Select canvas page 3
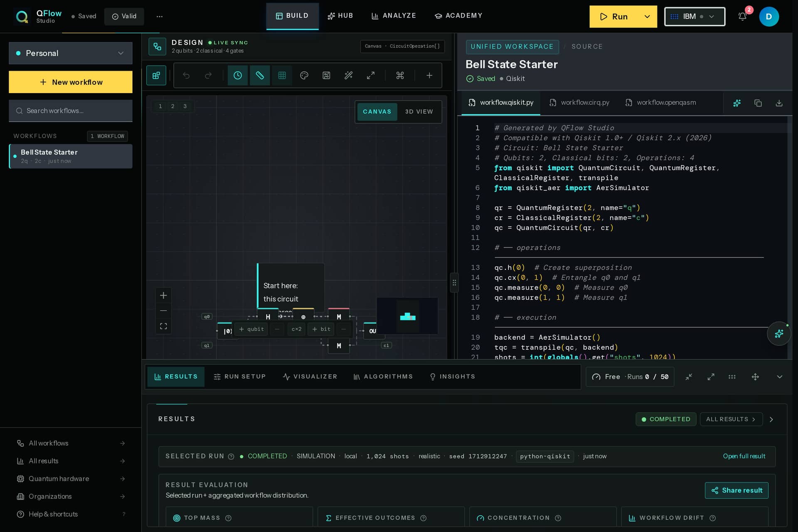798x532 pixels. pos(185,106)
